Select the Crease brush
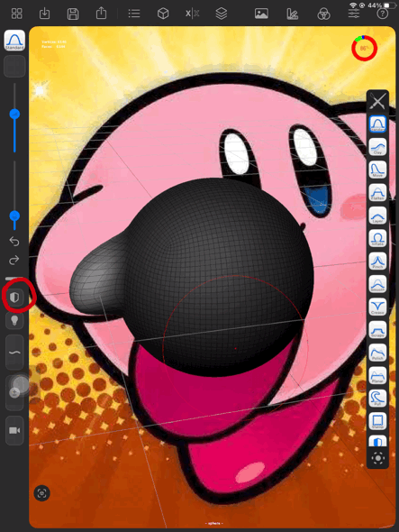399x532 pixels. pos(377,307)
